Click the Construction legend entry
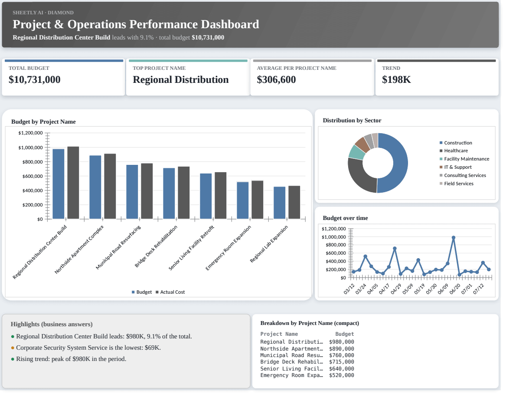Viewport: 532px width, 400px height. (456, 143)
